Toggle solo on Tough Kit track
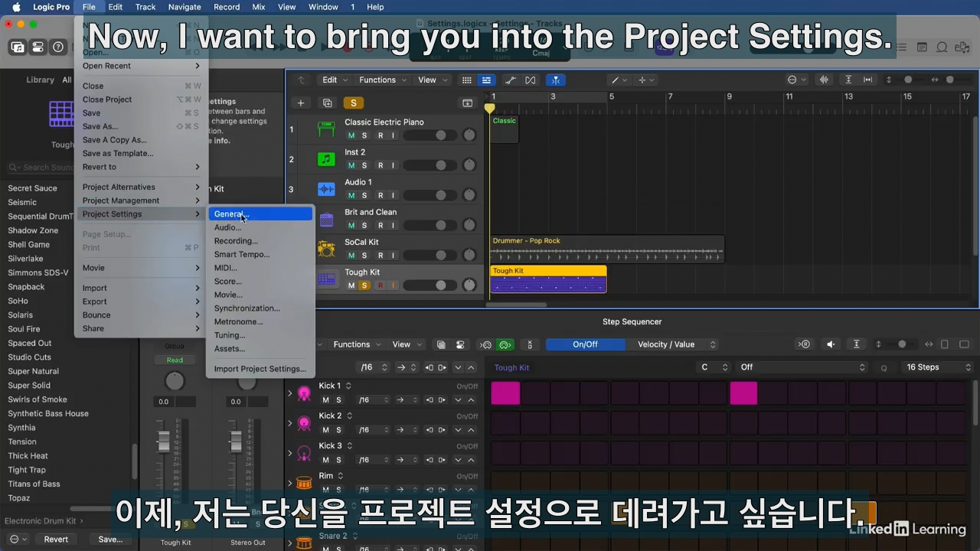 tap(364, 285)
